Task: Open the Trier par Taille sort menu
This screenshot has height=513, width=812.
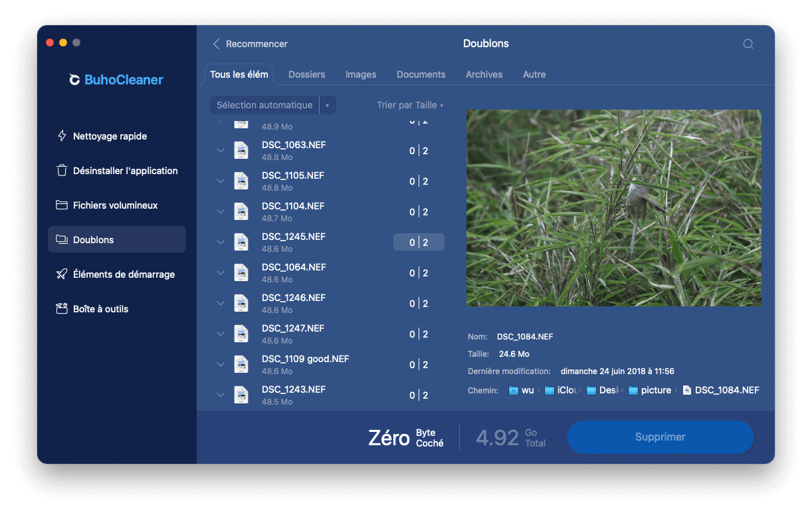Action: click(x=409, y=105)
